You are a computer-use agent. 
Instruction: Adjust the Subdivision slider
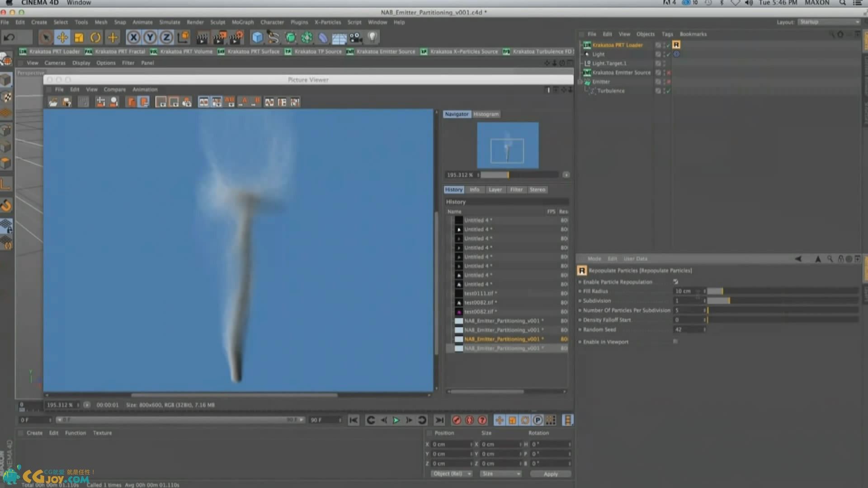(x=783, y=300)
